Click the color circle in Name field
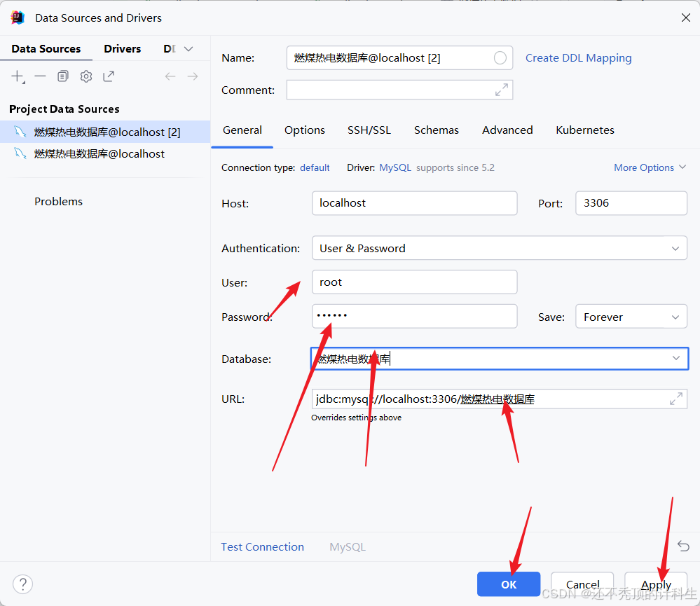Screen dimensions: 700x606 point(500,58)
